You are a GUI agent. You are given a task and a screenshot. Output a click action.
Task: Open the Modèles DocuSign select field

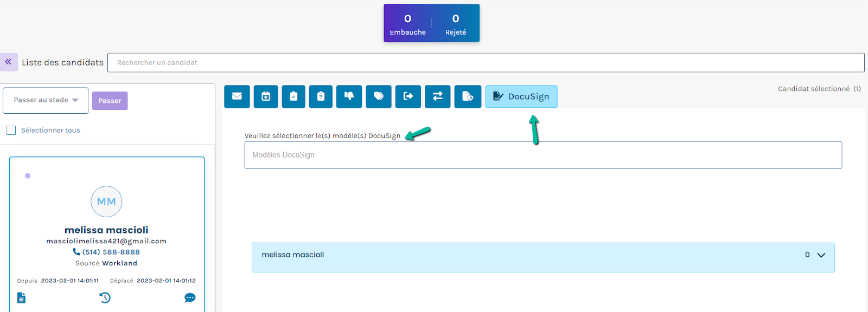pyautogui.click(x=543, y=155)
